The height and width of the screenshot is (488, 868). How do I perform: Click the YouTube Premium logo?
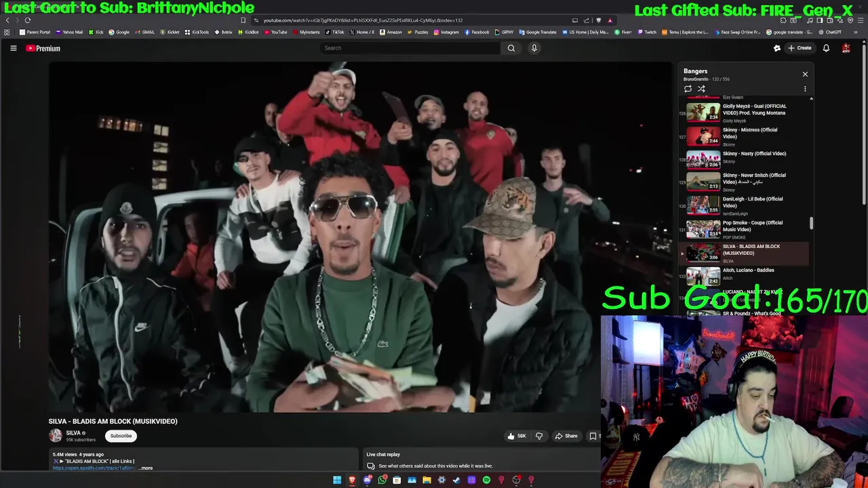pos(43,48)
